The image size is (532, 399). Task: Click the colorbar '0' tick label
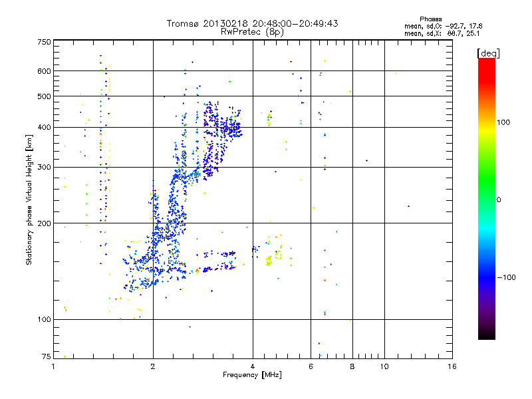point(499,200)
